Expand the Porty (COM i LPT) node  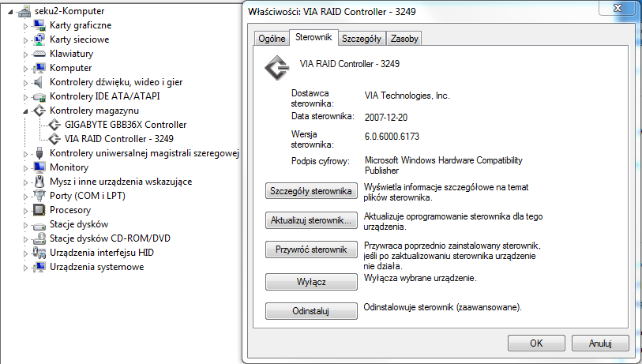tap(25, 197)
